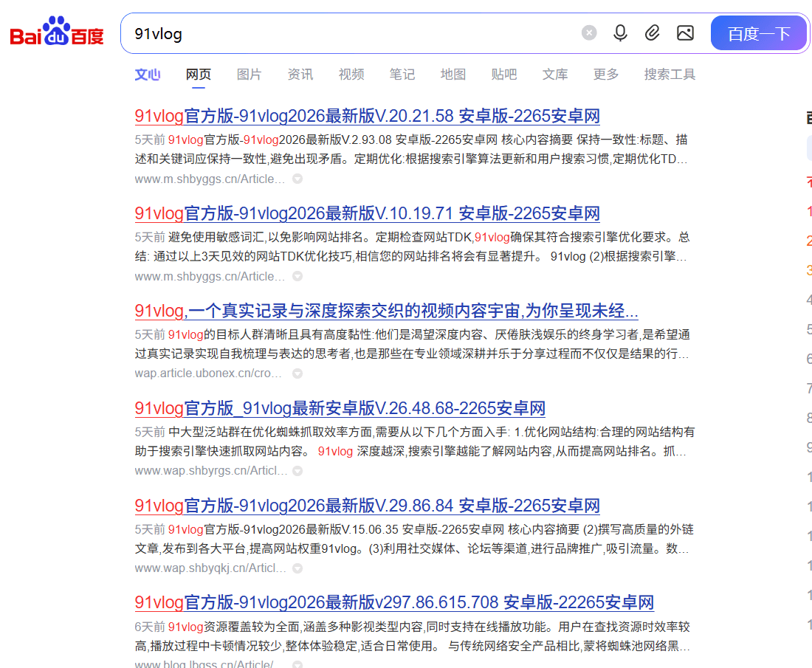Go to the 视频 tab
Screen dimensions: 812x668
tap(351, 75)
